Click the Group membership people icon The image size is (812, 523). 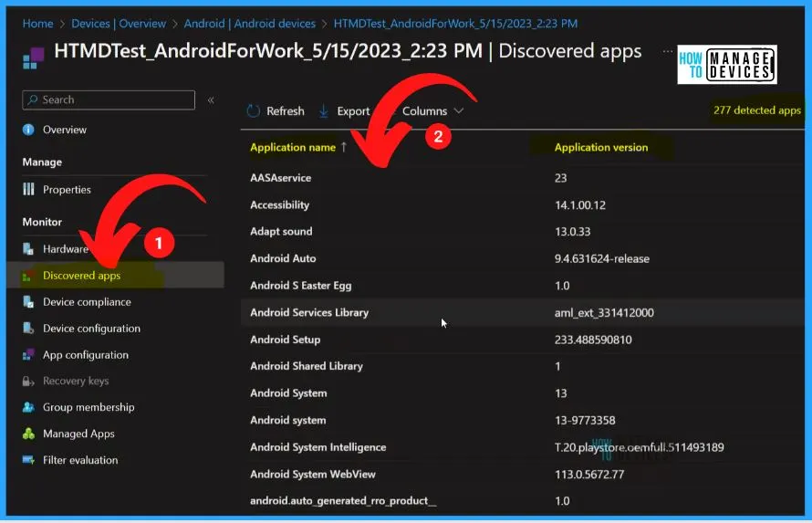pyautogui.click(x=28, y=407)
